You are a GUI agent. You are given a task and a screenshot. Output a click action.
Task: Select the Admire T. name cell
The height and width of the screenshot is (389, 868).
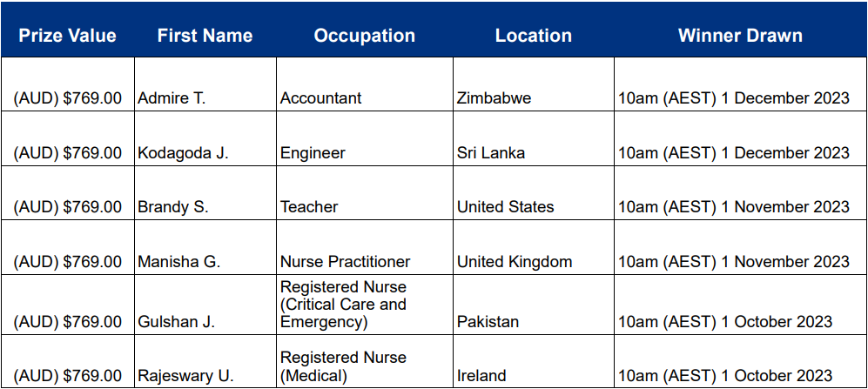tap(205, 84)
